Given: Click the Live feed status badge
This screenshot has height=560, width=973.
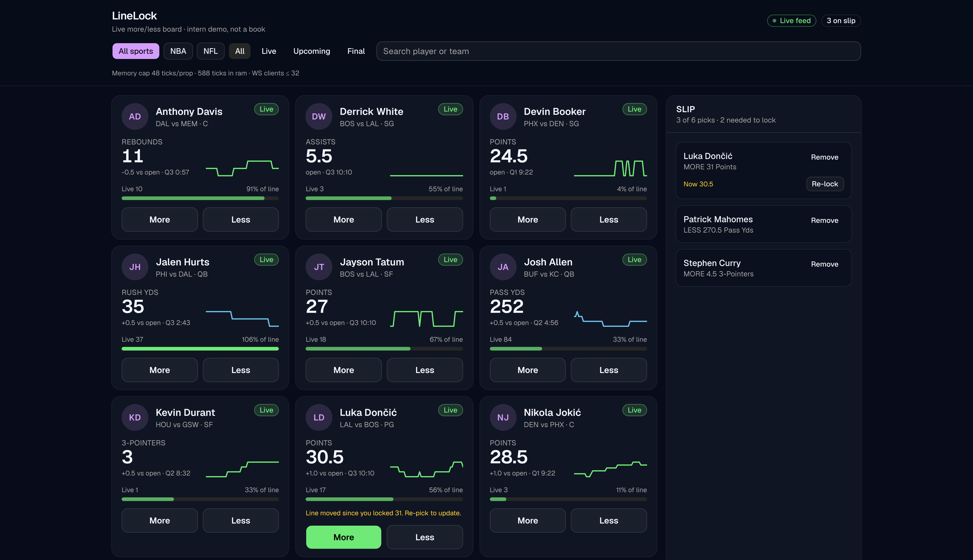Looking at the screenshot, I should [791, 21].
